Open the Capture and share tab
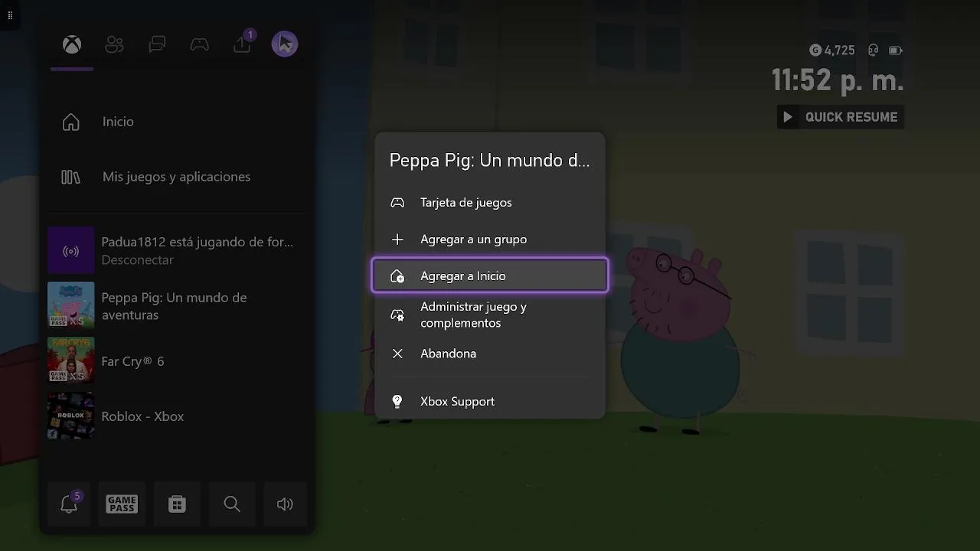 (x=243, y=44)
